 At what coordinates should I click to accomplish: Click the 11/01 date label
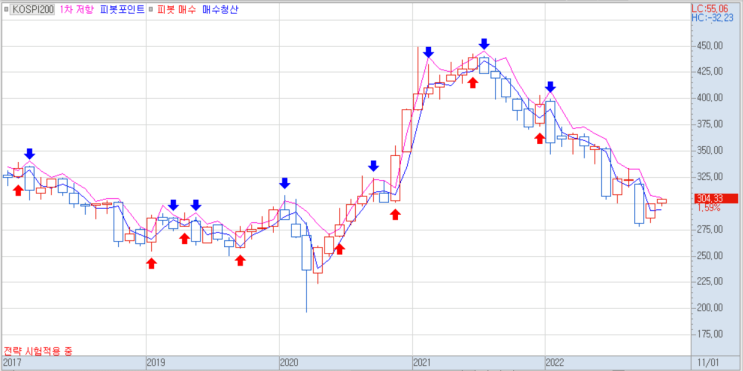(708, 363)
